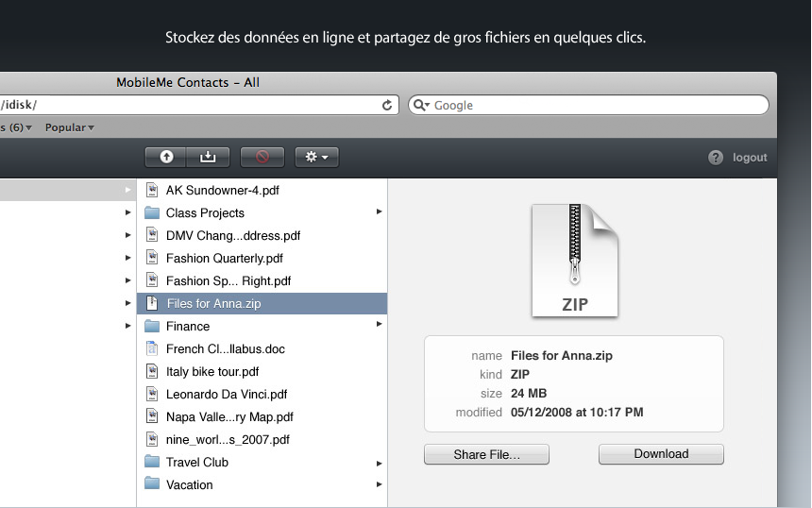Click the Class Projects folder icon
The width and height of the screenshot is (812, 508).
[x=152, y=212]
